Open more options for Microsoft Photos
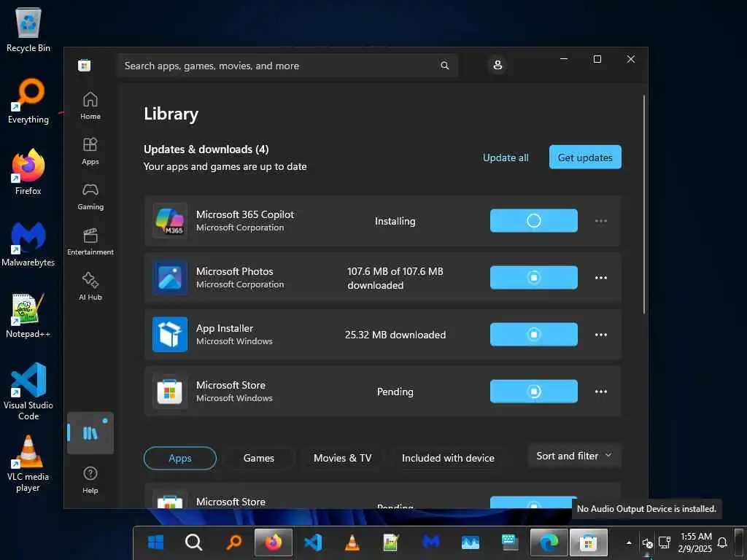Viewport: 747px width, 560px height. tap(601, 278)
